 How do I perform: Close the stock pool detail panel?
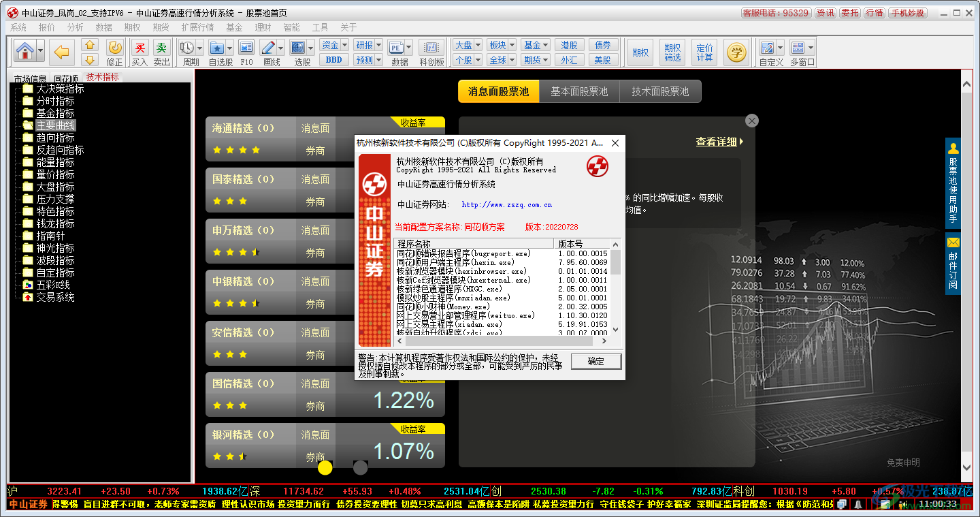click(x=751, y=121)
